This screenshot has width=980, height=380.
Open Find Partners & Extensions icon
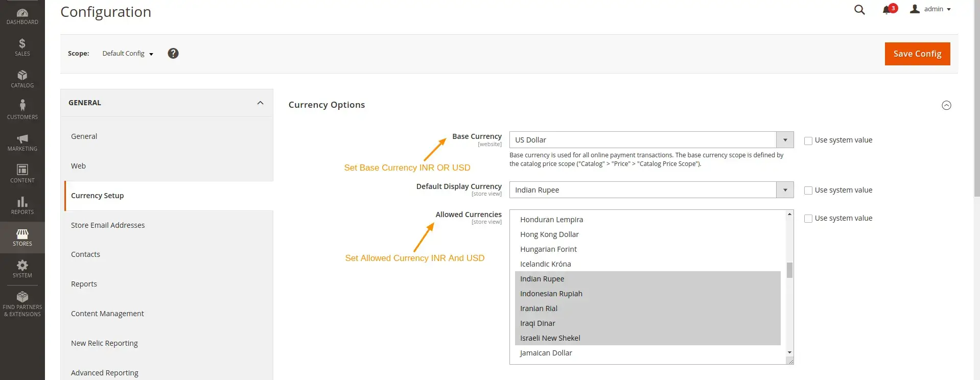point(22,297)
